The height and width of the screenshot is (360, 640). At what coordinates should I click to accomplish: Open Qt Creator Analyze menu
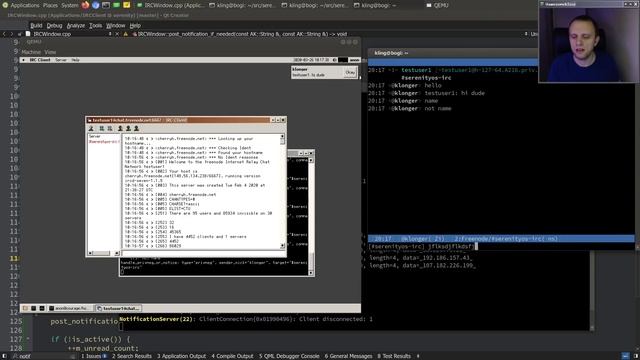76,25
